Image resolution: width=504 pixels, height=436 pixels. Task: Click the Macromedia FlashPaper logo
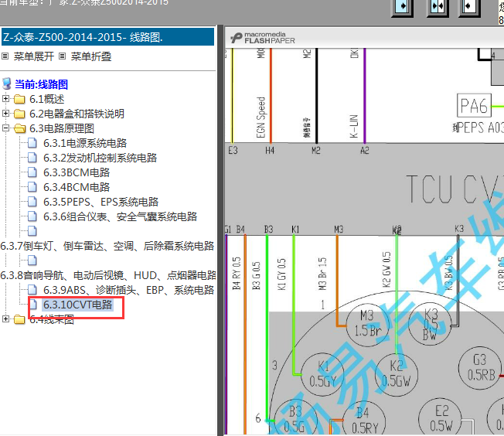point(263,38)
